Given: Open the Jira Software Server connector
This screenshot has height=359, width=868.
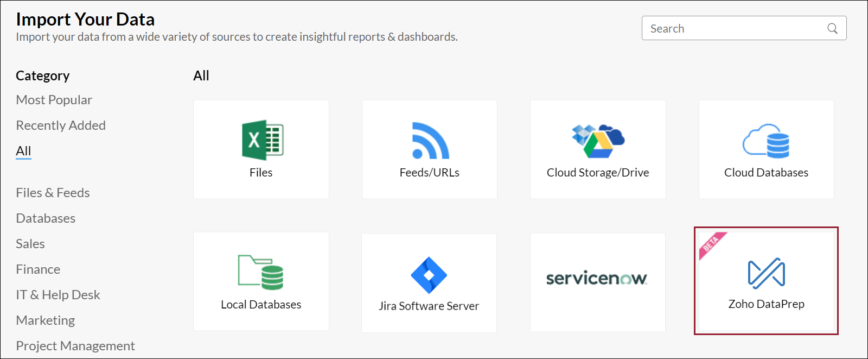Looking at the screenshot, I should (x=429, y=281).
